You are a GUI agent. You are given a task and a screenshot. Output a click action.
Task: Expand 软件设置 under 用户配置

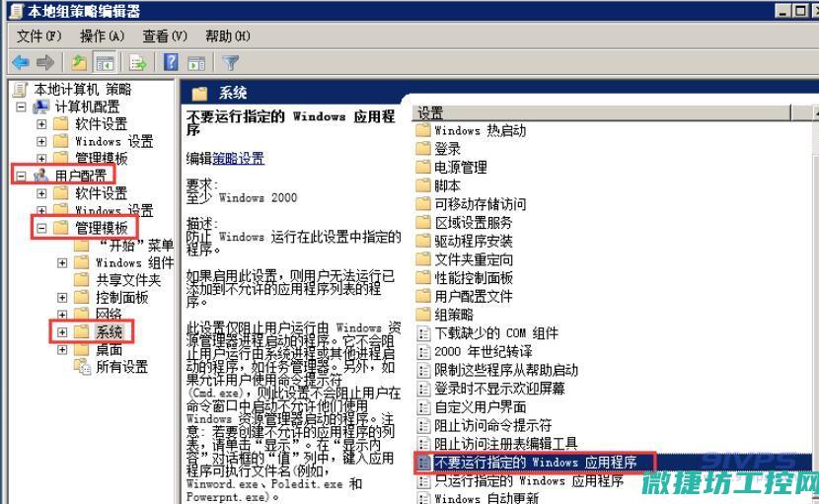coord(41,193)
